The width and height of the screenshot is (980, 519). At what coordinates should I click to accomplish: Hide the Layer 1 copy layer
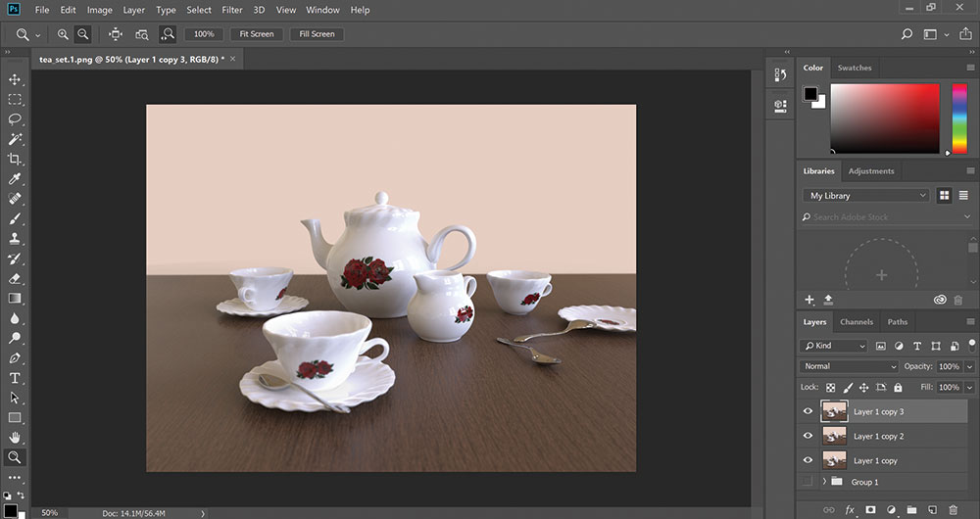808,460
